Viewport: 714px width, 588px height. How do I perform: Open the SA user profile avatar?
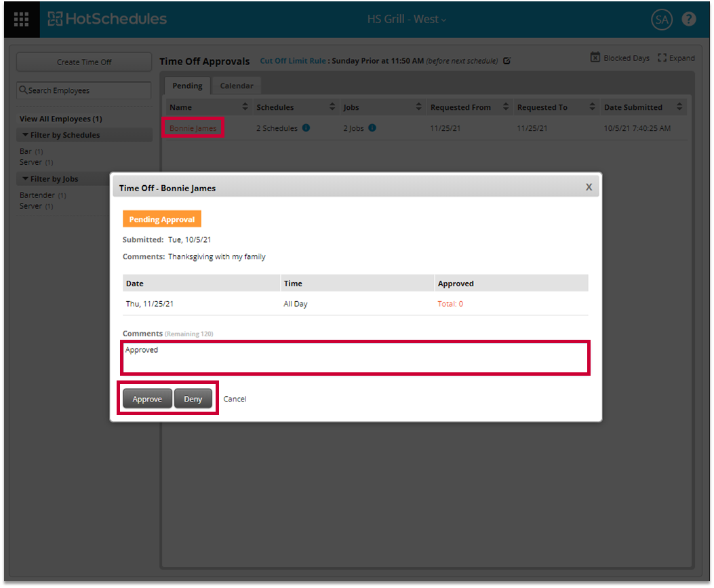click(661, 20)
